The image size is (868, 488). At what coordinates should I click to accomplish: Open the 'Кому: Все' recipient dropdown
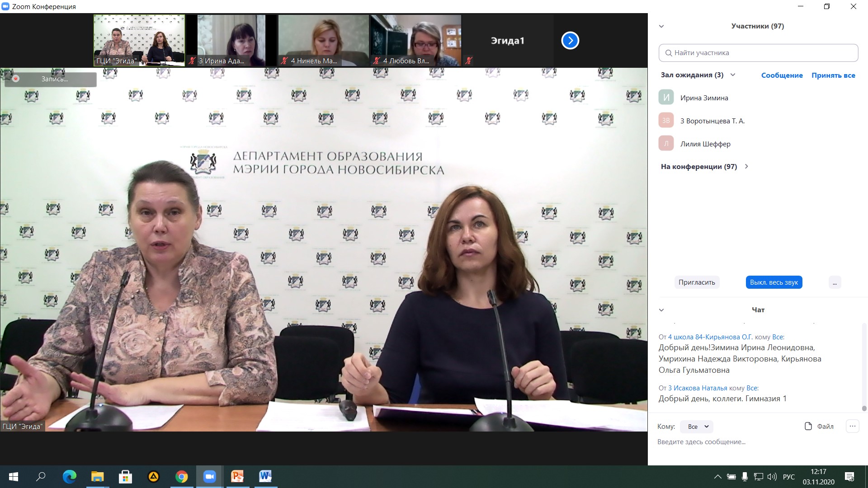point(697,427)
